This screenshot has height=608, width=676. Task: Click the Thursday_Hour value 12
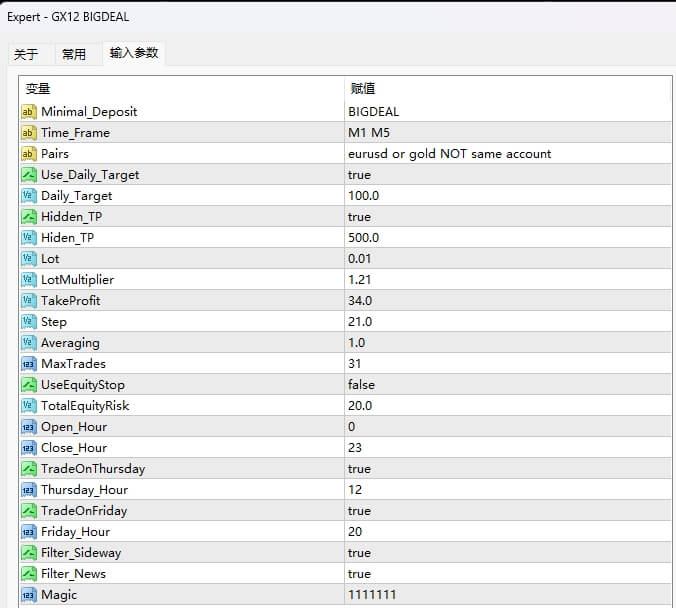click(x=355, y=490)
